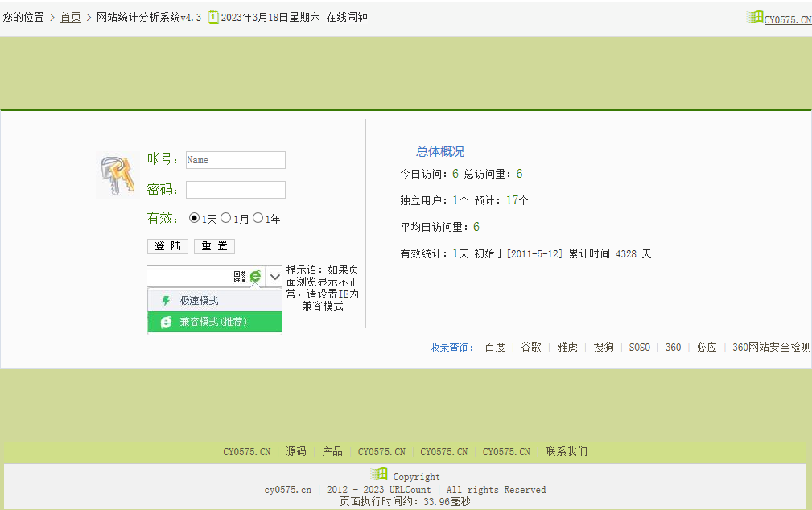Select the 1年 validity radio button
The width and height of the screenshot is (812, 510).
click(258, 218)
